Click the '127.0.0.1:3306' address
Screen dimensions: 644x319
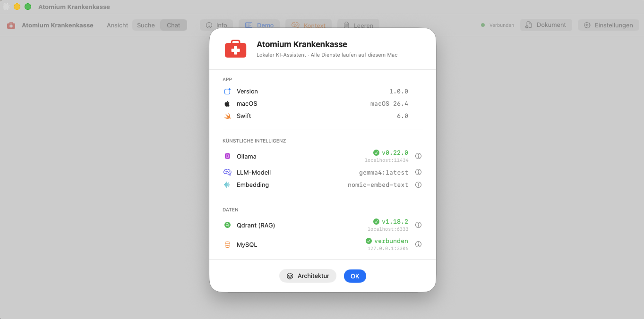coord(388,249)
